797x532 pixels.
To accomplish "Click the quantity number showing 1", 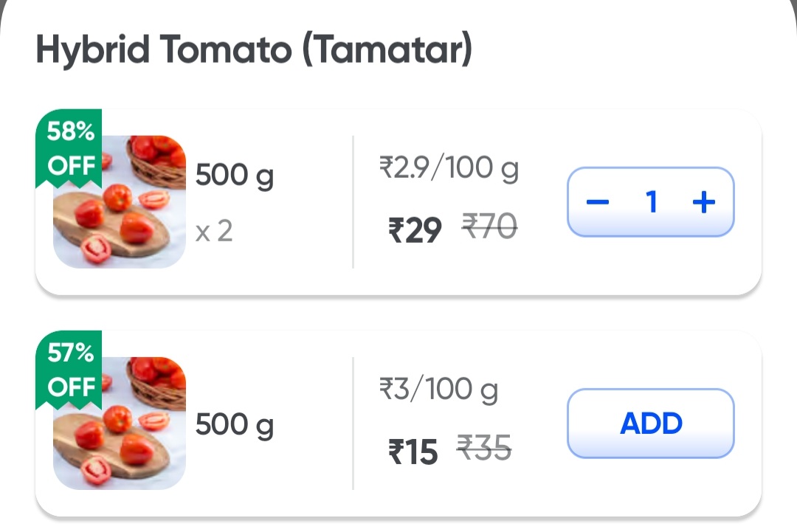I will [651, 201].
